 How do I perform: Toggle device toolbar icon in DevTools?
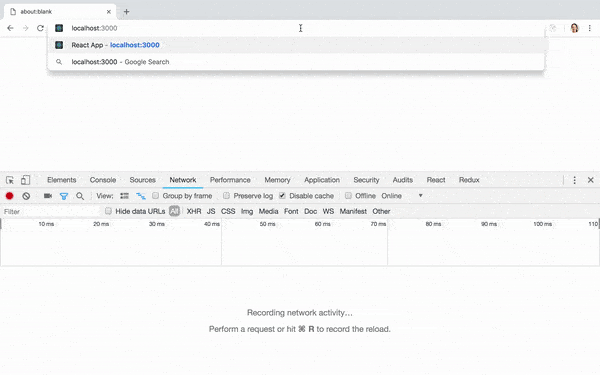coord(25,180)
